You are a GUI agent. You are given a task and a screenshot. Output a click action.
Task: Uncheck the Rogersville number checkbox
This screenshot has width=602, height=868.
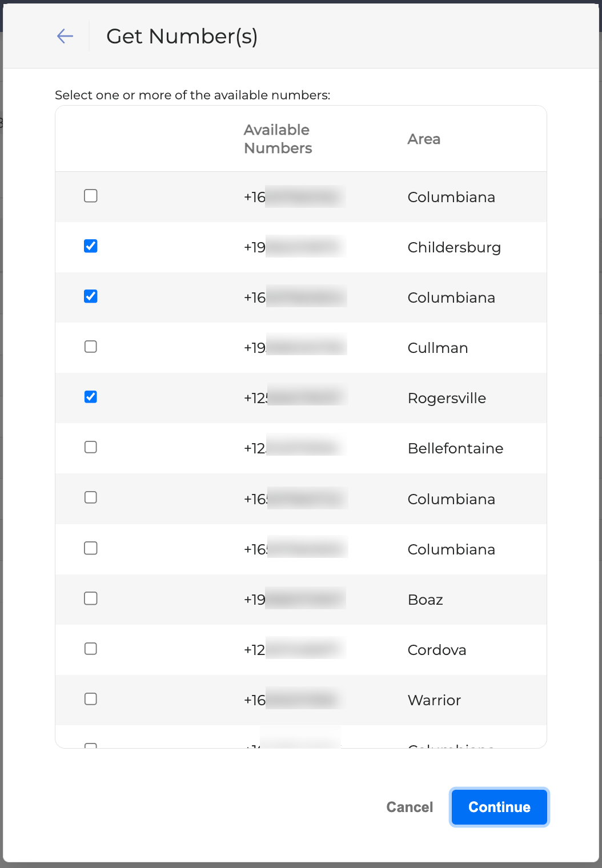pyautogui.click(x=91, y=397)
